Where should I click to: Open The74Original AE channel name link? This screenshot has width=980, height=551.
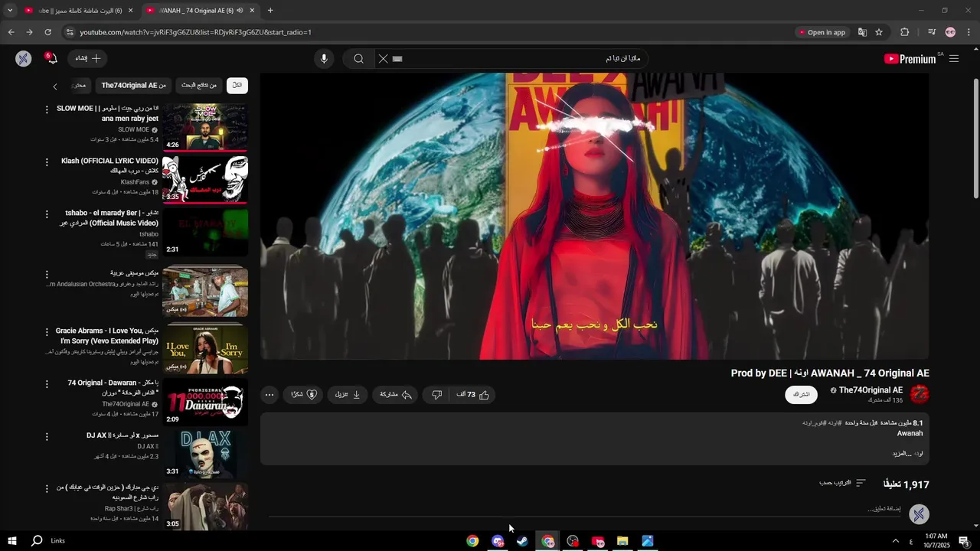[871, 390]
